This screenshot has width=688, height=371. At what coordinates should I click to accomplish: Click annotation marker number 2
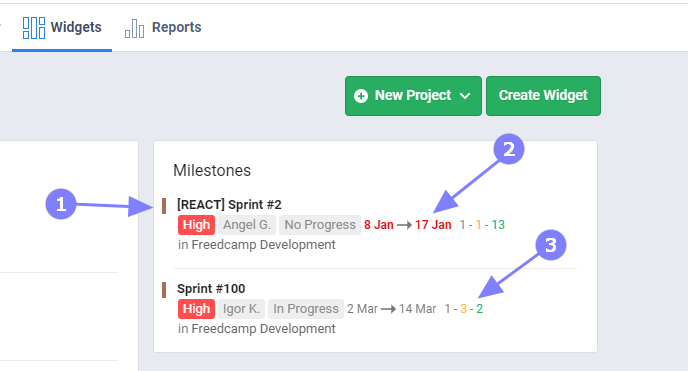tap(509, 149)
